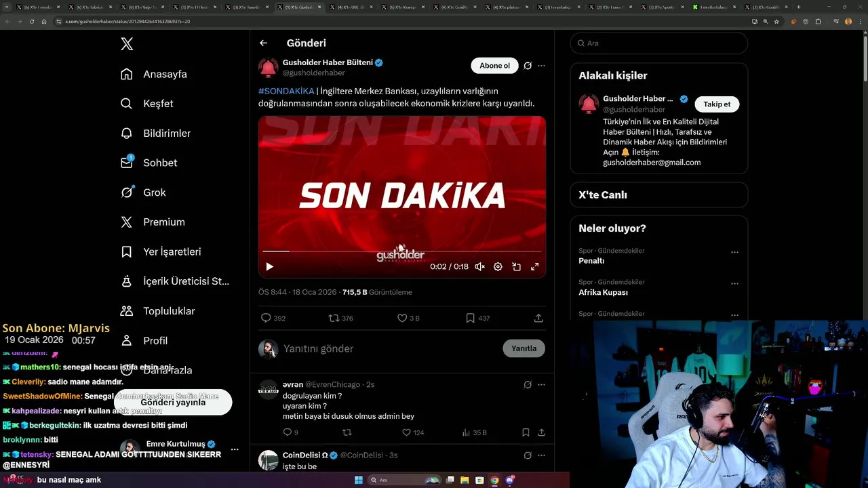This screenshot has width=868, height=488.
Task: Bookmark EvrenChicago comment
Action: 526,432
